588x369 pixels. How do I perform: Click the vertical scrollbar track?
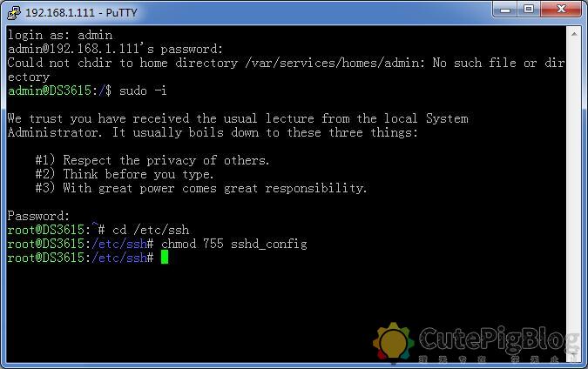tap(574, 194)
